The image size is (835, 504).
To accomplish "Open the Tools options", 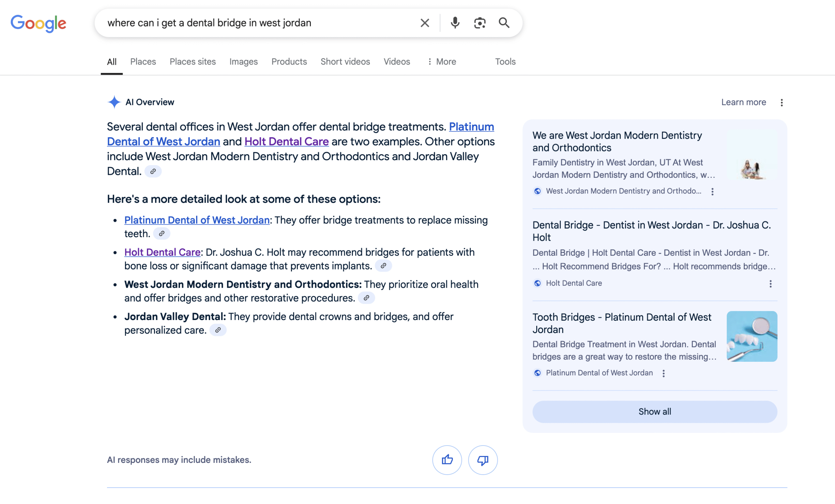I will (505, 62).
